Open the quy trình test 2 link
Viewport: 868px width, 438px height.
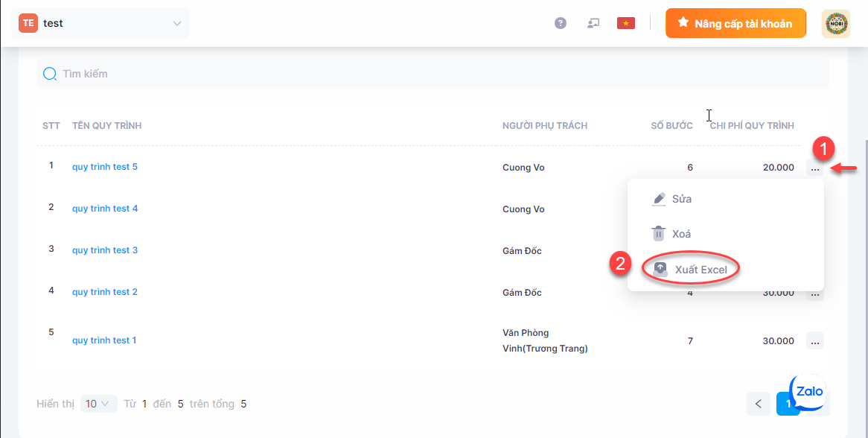point(105,292)
